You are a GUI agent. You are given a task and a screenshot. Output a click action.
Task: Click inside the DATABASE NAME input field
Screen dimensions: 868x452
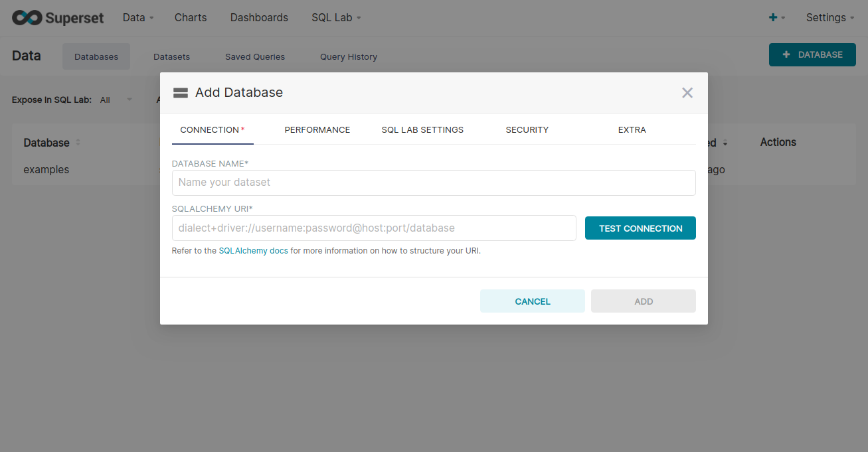(x=434, y=183)
